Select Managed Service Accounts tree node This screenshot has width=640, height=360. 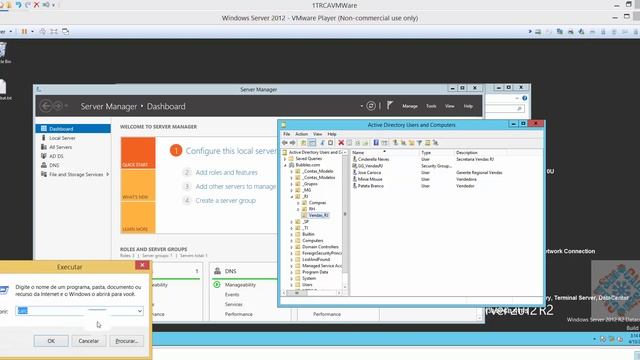point(322,266)
